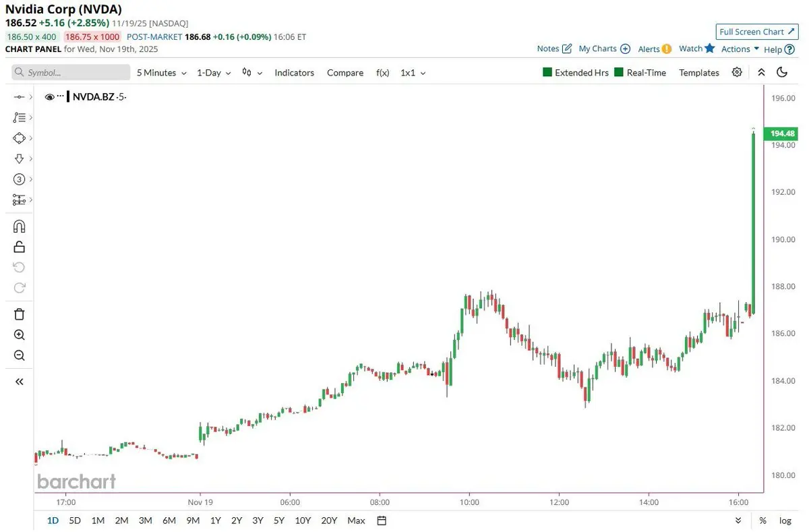Expand the line tool options arrow
Screen dimensions: 809x532
coord(30,97)
